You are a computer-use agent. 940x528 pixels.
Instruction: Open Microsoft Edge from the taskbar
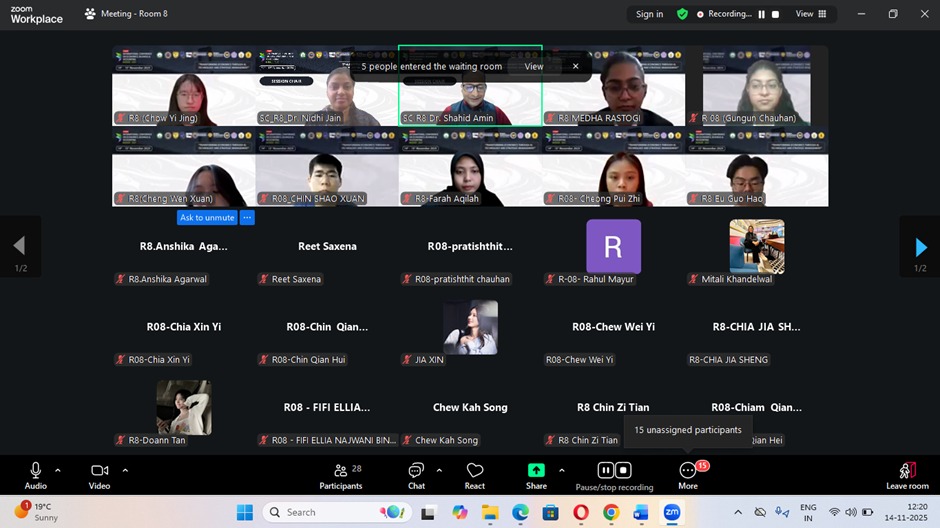[x=520, y=512]
